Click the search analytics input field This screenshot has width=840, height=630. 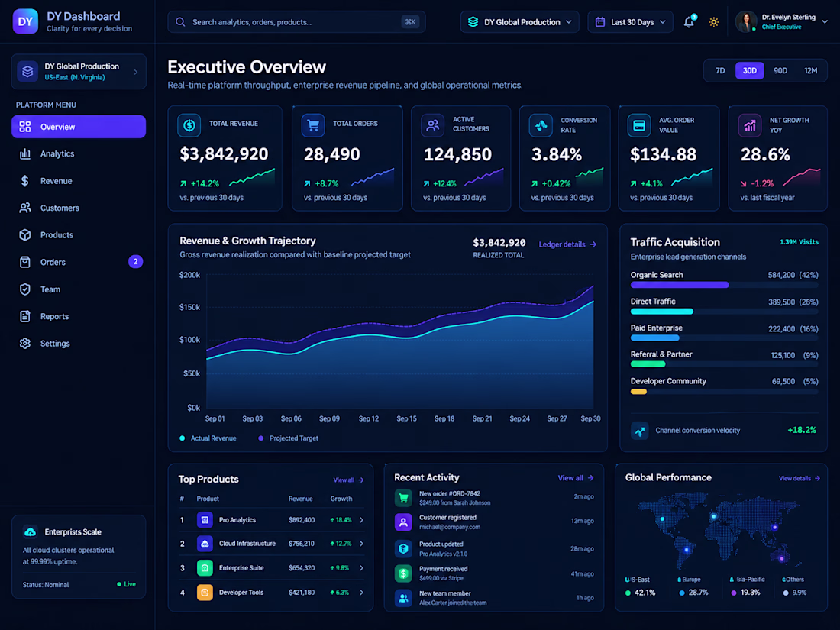297,22
